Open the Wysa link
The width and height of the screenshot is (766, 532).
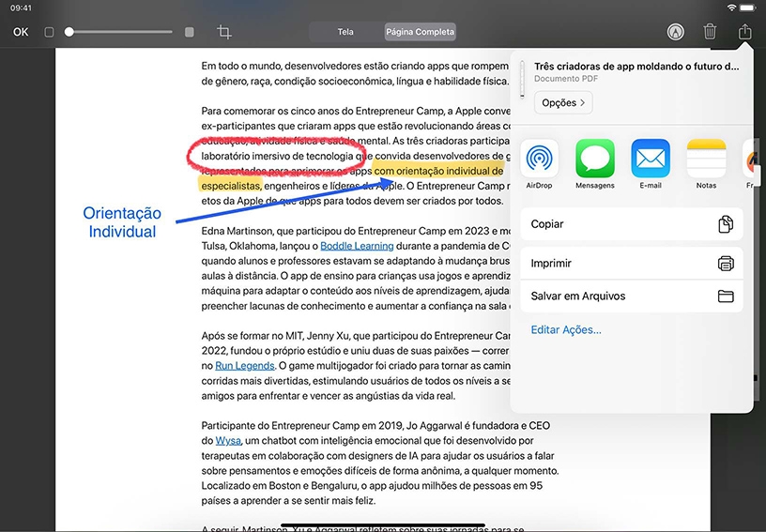[228, 441]
